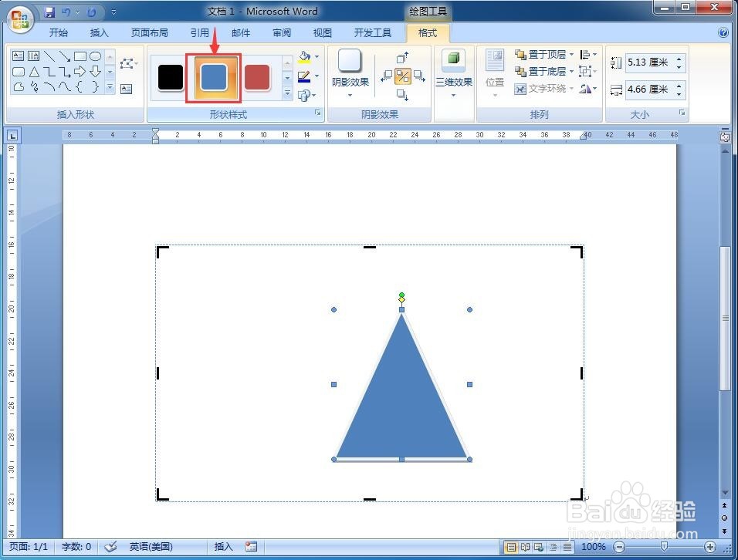Save the document from quick access toolbar
Viewport: 738px width, 560px height.
49,12
